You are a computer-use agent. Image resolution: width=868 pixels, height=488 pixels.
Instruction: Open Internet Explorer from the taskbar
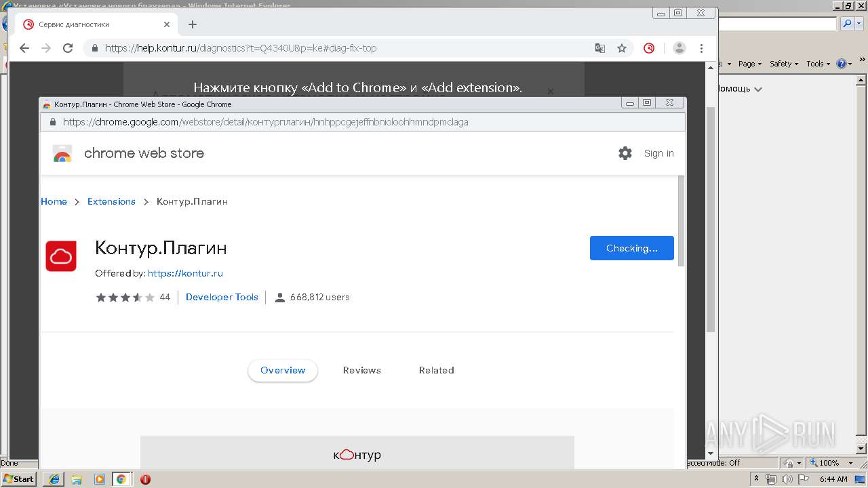(54, 479)
